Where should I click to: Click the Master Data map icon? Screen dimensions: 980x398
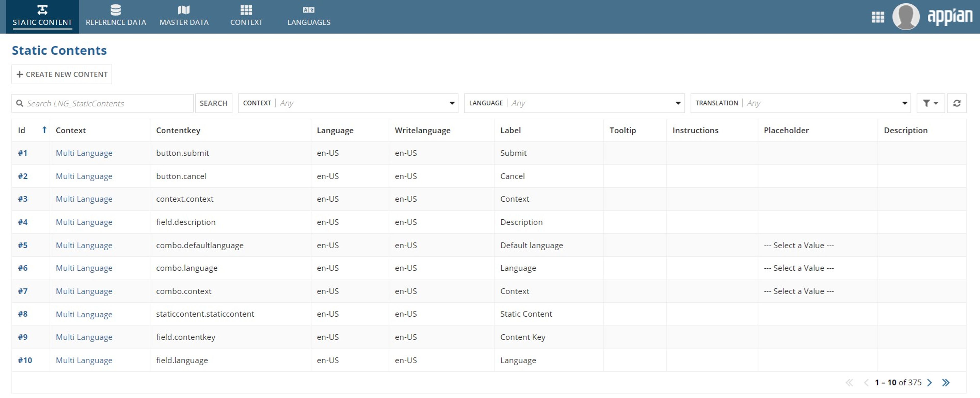(x=184, y=10)
